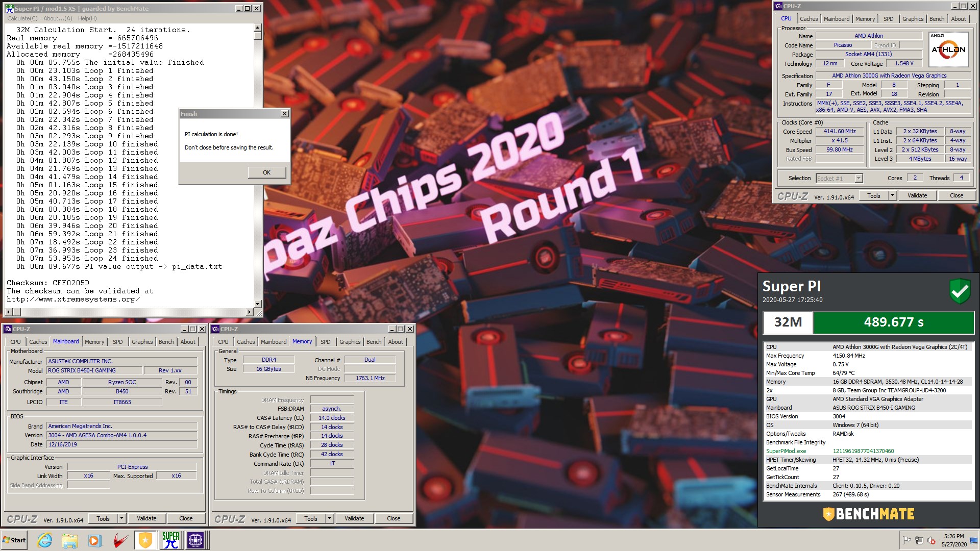This screenshot has height=551, width=980.
Task: Click Close button in CPU-Z Memory window
Action: pyautogui.click(x=394, y=518)
